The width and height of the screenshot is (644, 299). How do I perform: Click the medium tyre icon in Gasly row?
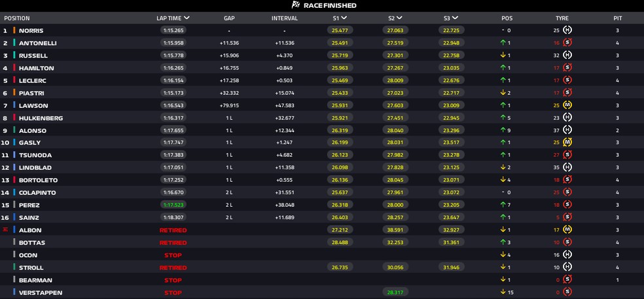[x=567, y=142]
